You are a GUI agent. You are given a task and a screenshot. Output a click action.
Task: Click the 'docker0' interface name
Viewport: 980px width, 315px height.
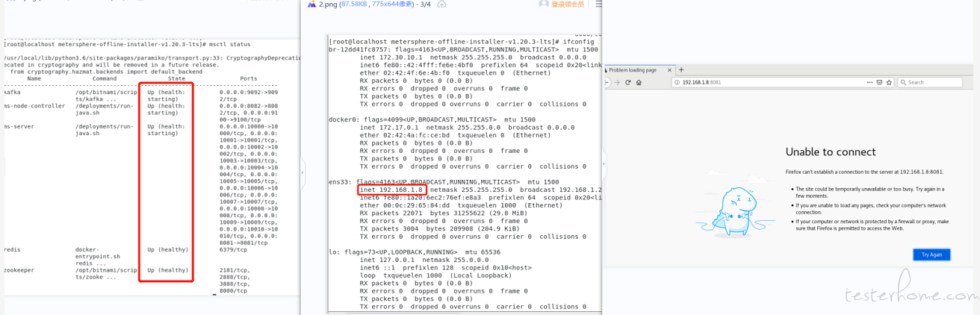tap(341, 119)
